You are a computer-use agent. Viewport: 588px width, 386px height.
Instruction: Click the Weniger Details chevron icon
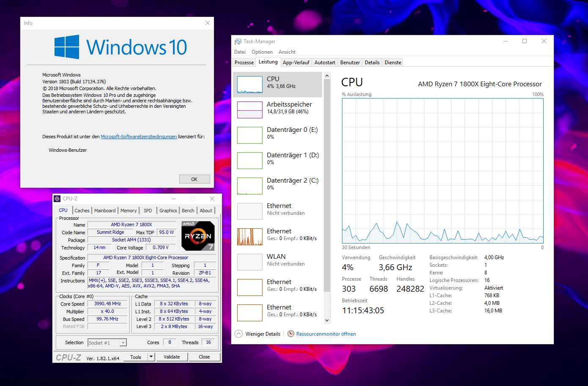pos(239,334)
